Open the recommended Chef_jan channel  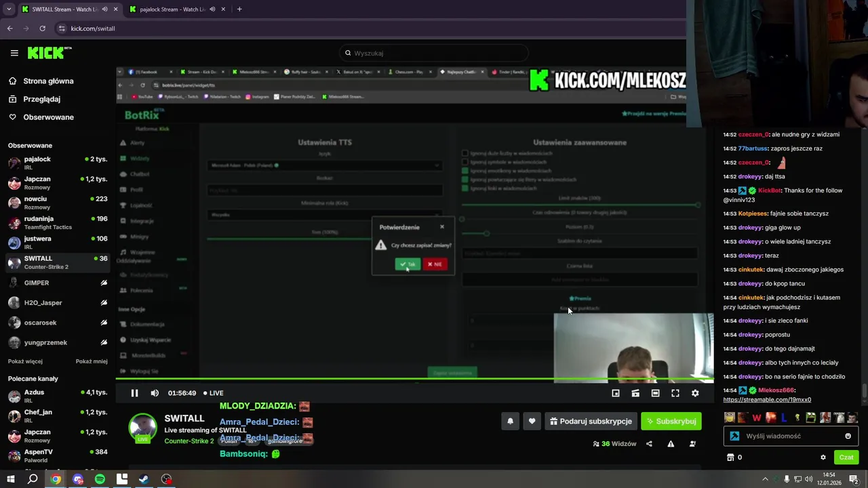(x=58, y=416)
